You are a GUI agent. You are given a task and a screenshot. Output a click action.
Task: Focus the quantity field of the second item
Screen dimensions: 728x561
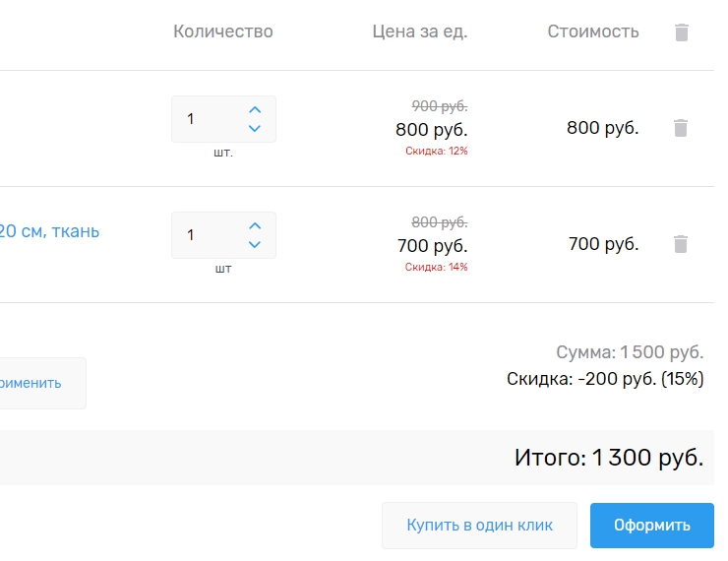205,235
